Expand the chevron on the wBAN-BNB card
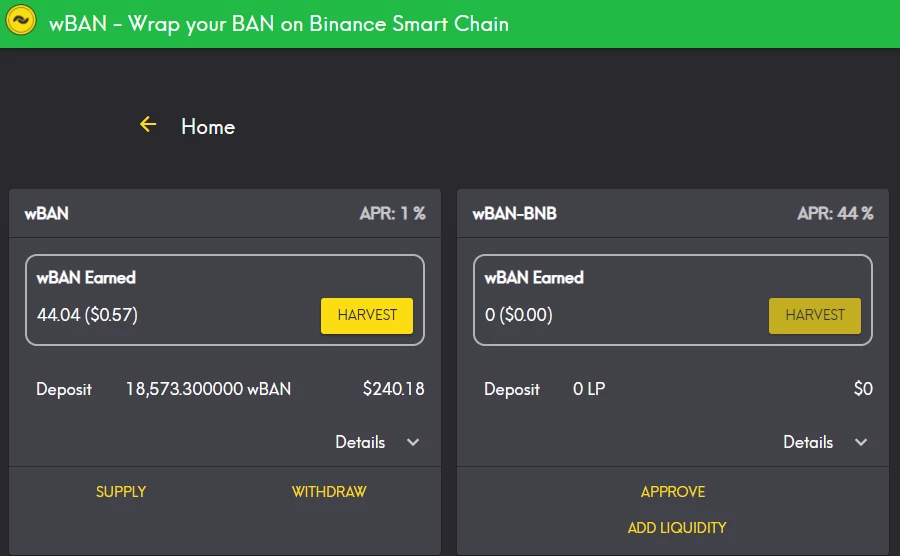 coord(860,442)
